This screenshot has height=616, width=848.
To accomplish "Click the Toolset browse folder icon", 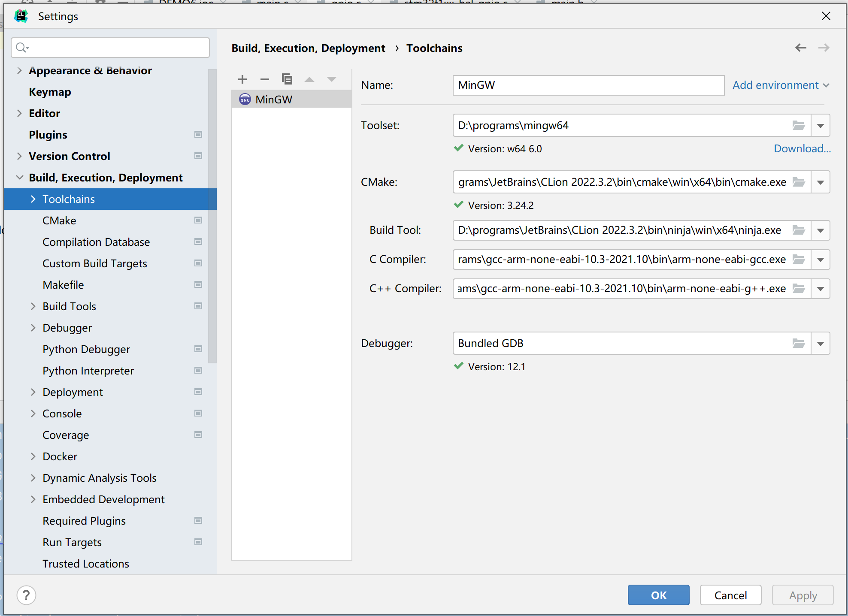I will click(798, 126).
